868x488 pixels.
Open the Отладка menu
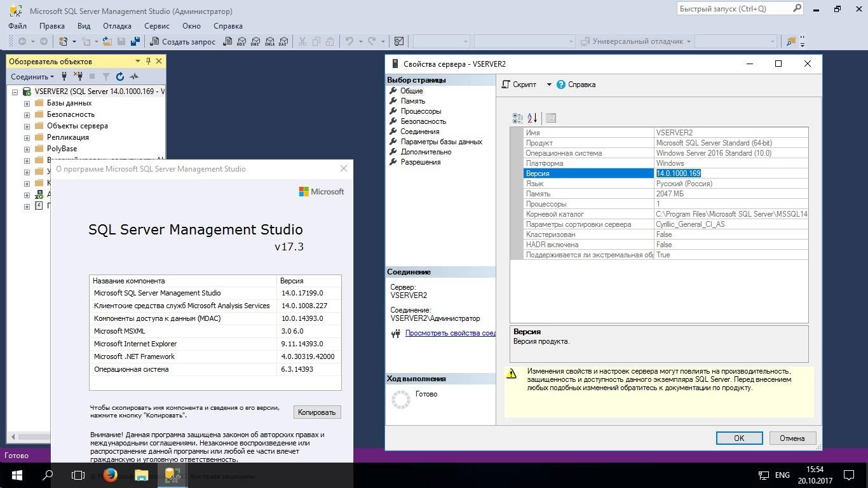117,26
